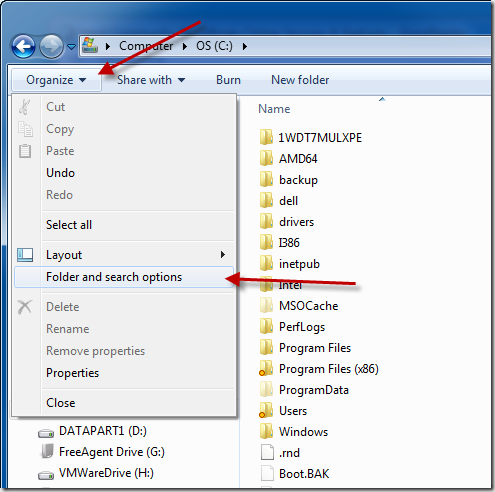Click New folder in the toolbar
This screenshot has height=492, width=495.
pos(300,80)
